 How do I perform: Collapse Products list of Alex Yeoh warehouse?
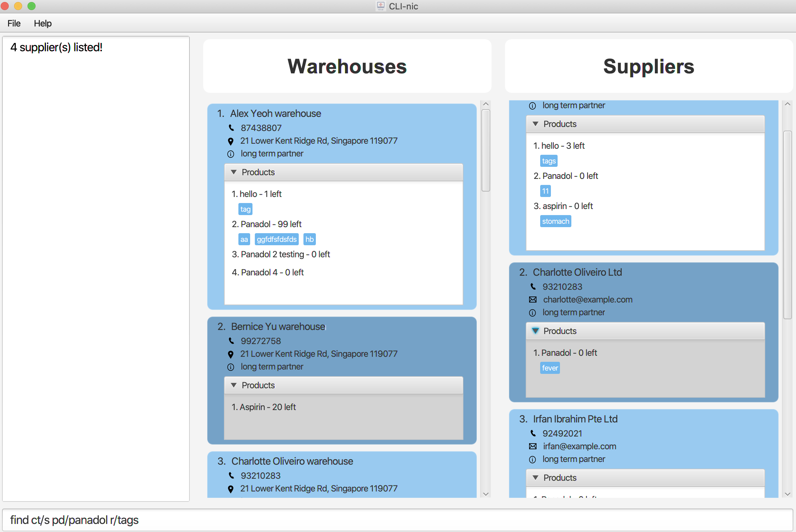click(234, 172)
